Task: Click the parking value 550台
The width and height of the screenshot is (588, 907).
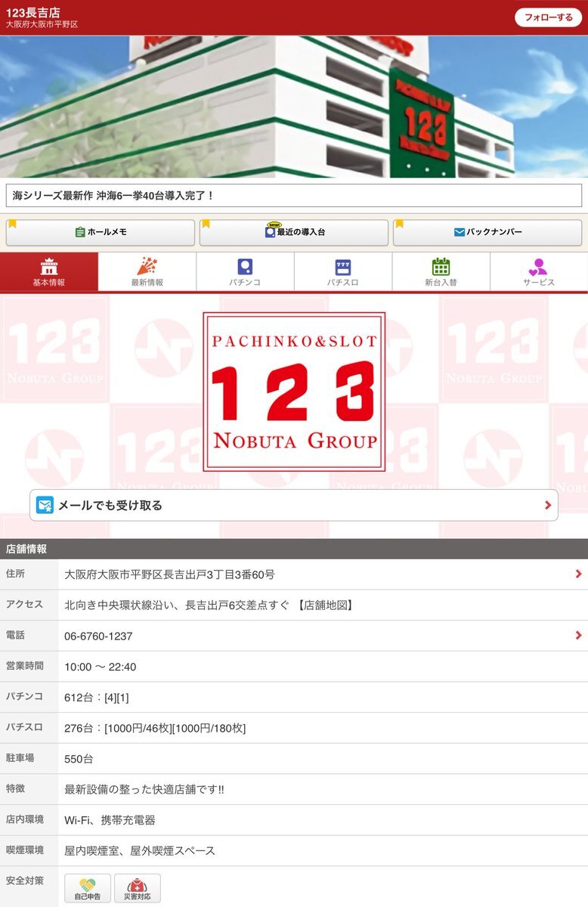Action: point(79,759)
